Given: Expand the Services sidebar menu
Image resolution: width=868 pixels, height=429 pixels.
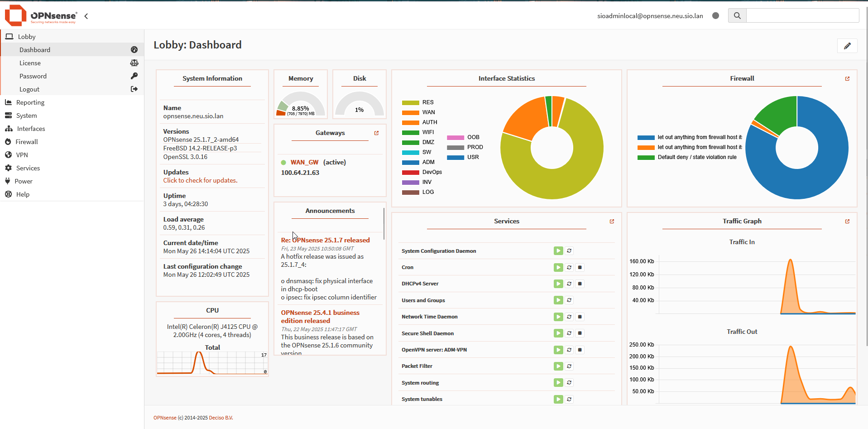Looking at the screenshot, I should pos(28,168).
